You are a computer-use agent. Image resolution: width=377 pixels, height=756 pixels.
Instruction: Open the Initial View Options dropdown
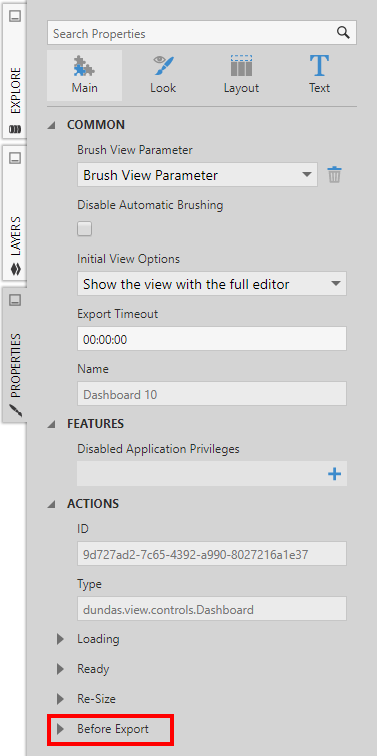point(212,284)
